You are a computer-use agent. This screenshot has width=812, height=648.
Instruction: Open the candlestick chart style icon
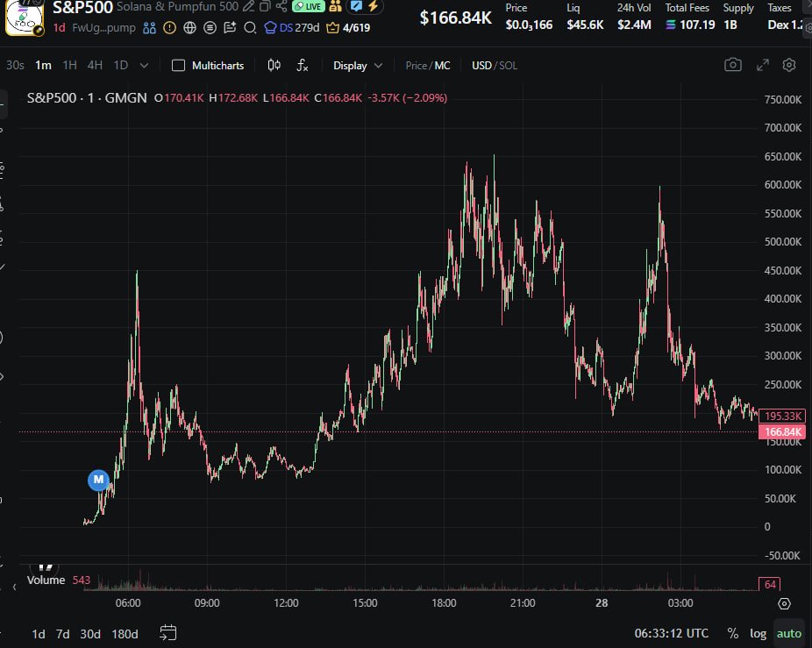[274, 65]
